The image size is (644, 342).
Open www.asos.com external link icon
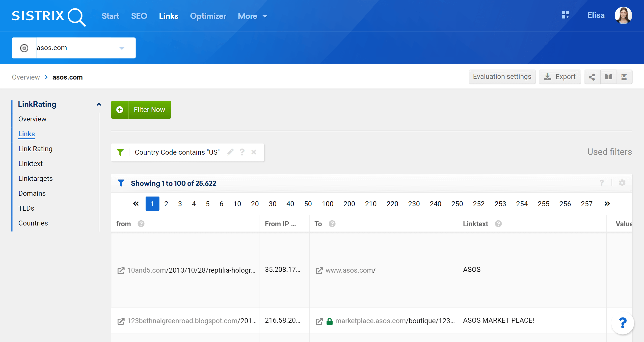point(319,271)
